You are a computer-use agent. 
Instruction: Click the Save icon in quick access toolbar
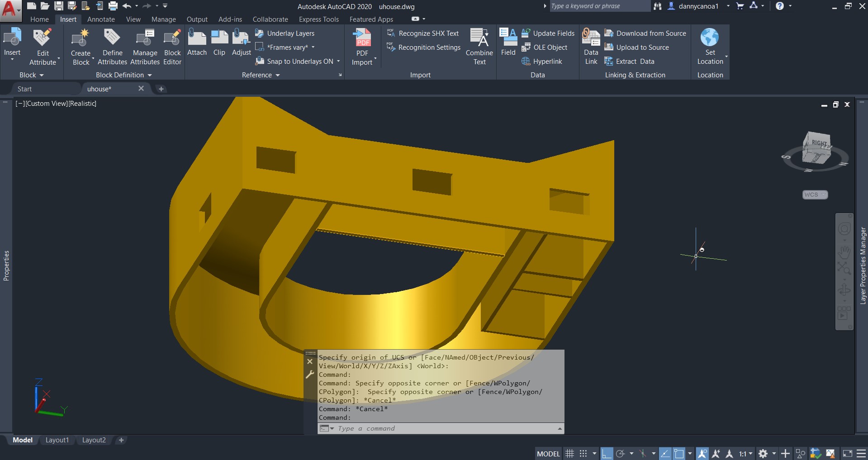pos(59,6)
